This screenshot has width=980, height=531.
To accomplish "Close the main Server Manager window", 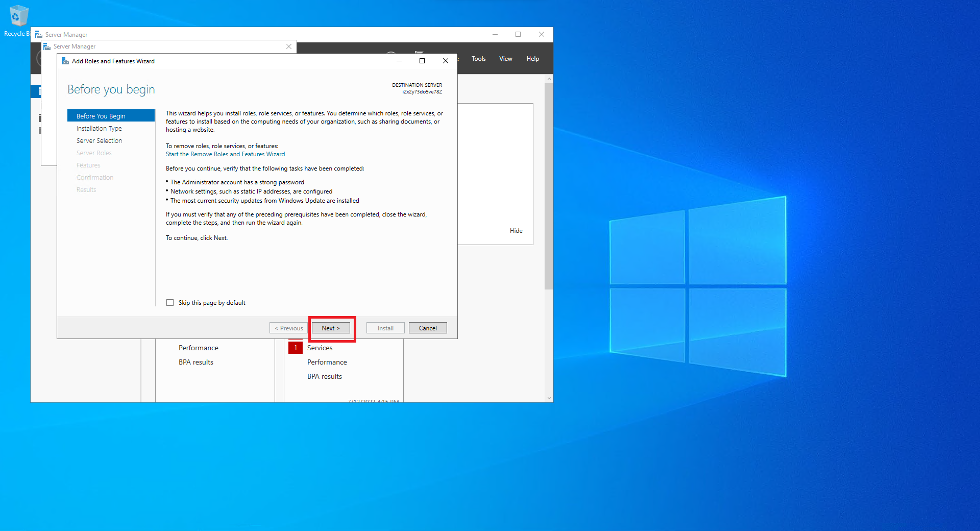I will 542,34.
